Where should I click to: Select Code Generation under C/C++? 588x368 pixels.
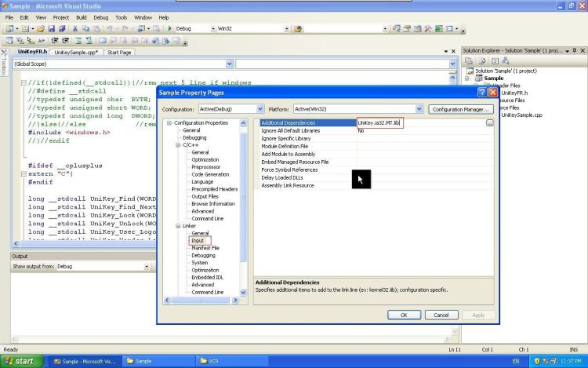coord(210,174)
